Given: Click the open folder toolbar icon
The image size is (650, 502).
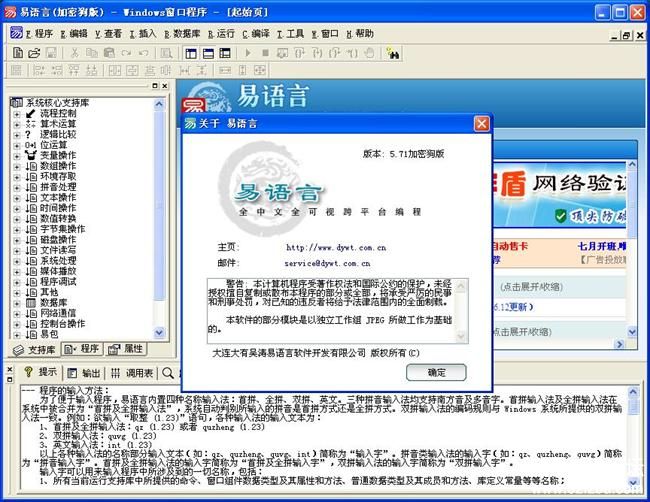Looking at the screenshot, I should (x=34, y=53).
